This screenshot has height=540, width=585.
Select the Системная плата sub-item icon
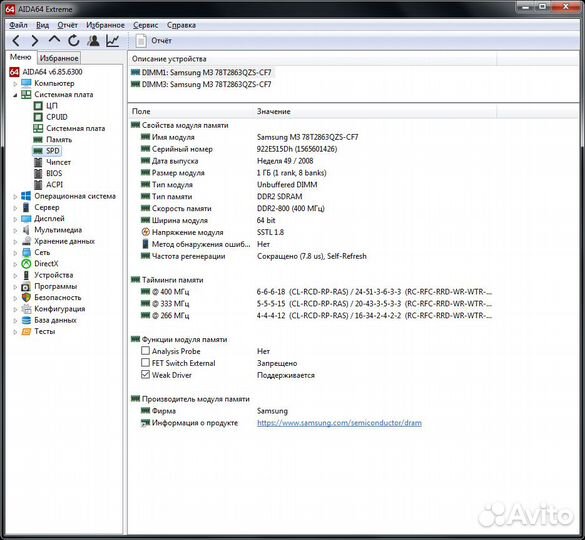coord(38,128)
